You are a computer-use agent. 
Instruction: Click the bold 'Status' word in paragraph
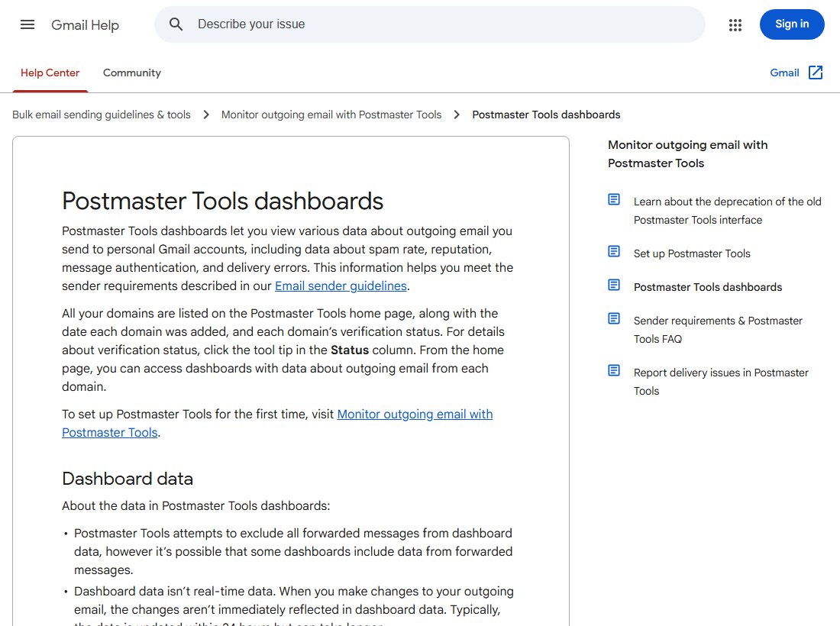[350, 350]
